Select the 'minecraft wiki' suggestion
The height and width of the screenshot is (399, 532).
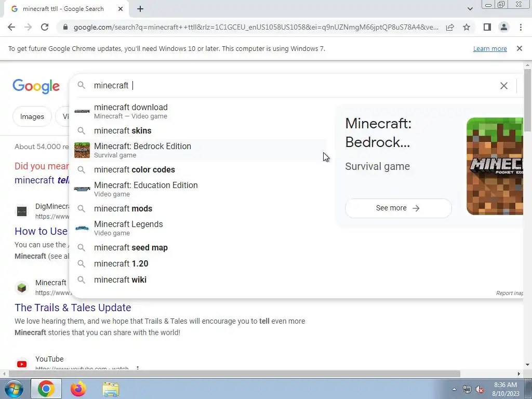pos(198,280)
